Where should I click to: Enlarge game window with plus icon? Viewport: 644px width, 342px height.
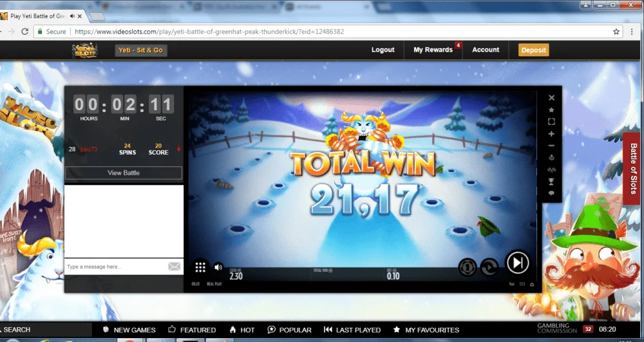pyautogui.click(x=552, y=134)
